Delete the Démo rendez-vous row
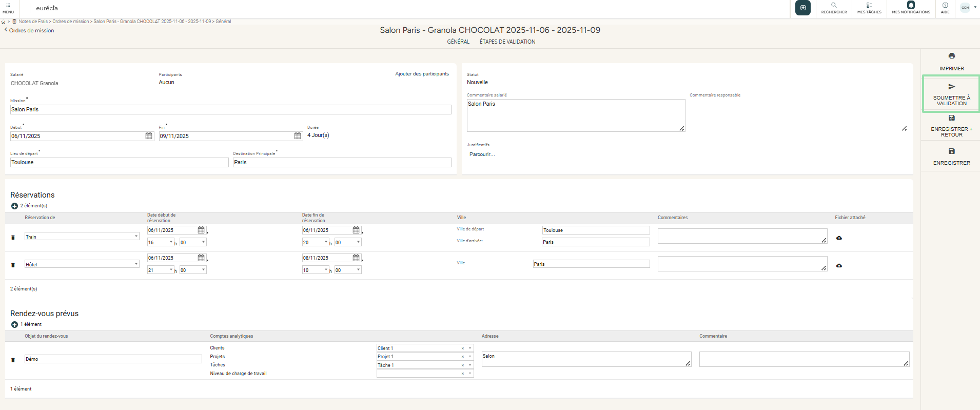This screenshot has height=410, width=980. (x=13, y=360)
